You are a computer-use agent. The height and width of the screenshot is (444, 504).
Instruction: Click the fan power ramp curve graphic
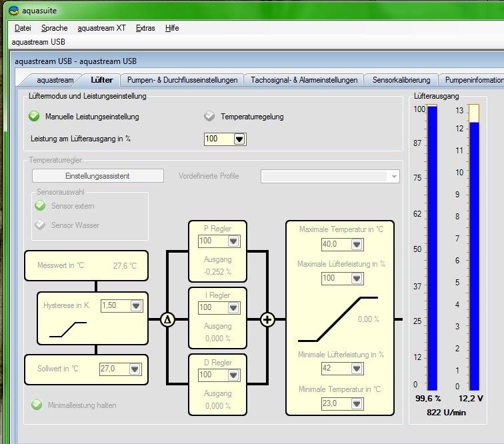pos(337,319)
